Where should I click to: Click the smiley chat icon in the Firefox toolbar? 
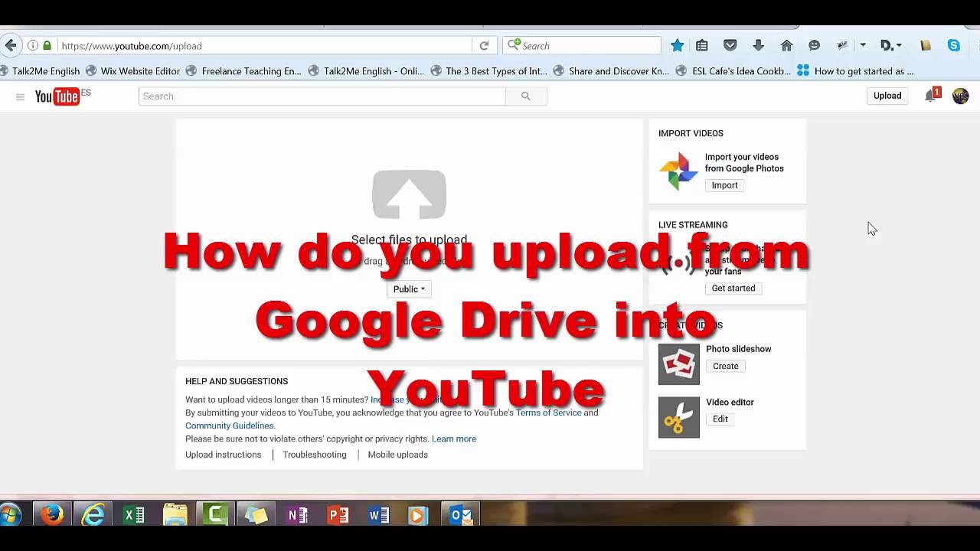(x=814, y=46)
